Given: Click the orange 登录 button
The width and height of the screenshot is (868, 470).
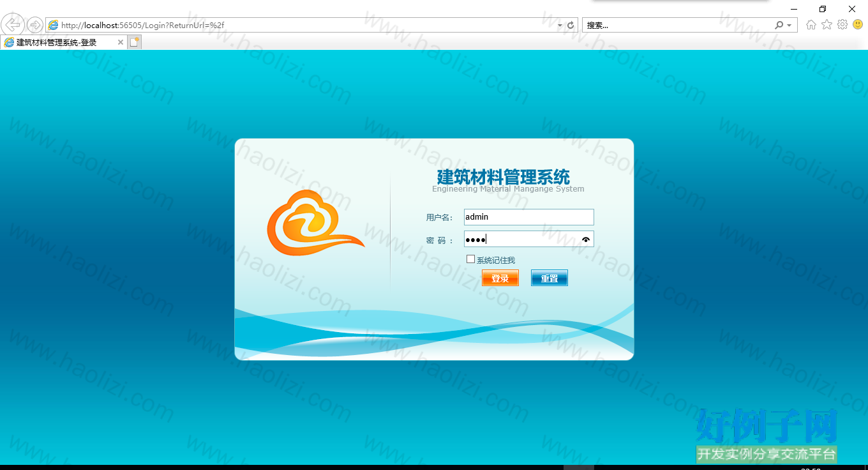Looking at the screenshot, I should pos(500,278).
